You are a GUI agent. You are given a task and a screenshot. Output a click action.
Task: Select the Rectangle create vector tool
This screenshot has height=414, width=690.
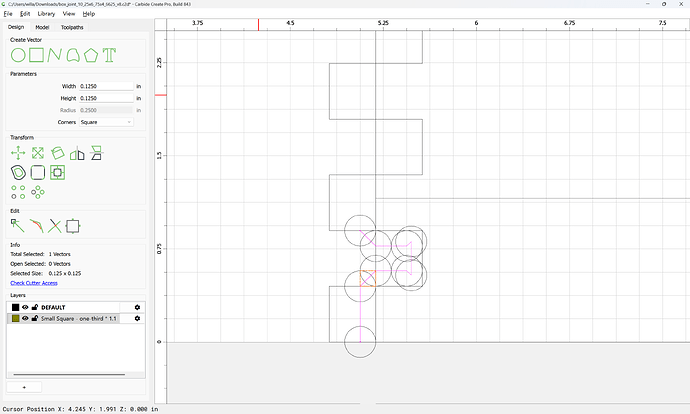pos(37,55)
